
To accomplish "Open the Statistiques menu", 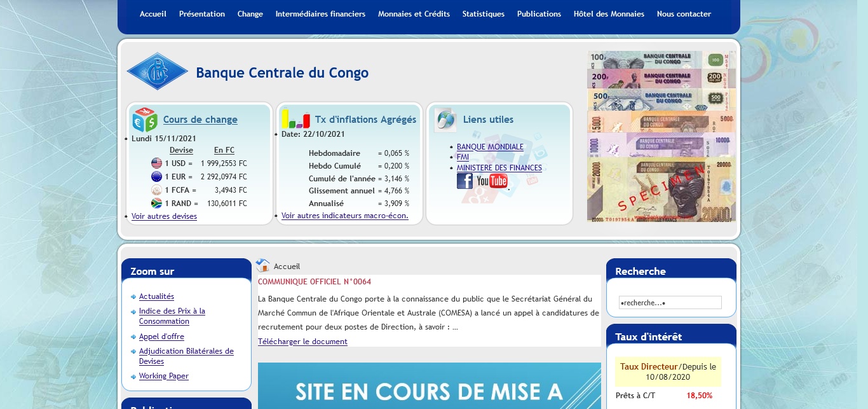I will (x=483, y=14).
